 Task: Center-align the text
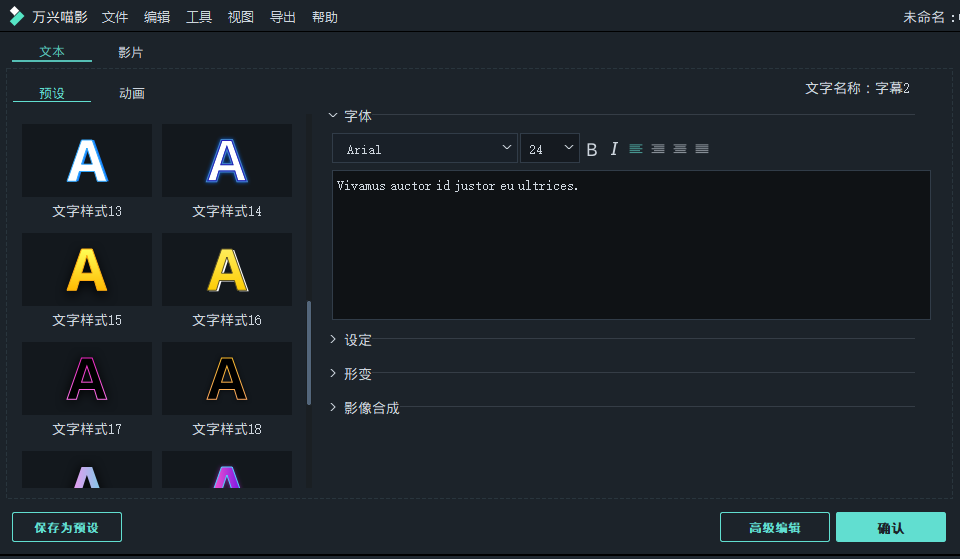pos(658,149)
